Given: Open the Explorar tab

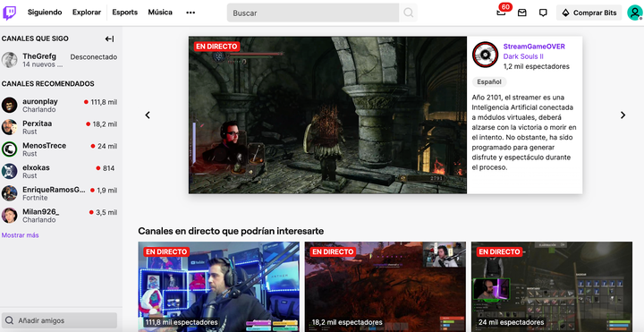Looking at the screenshot, I should tap(87, 13).
